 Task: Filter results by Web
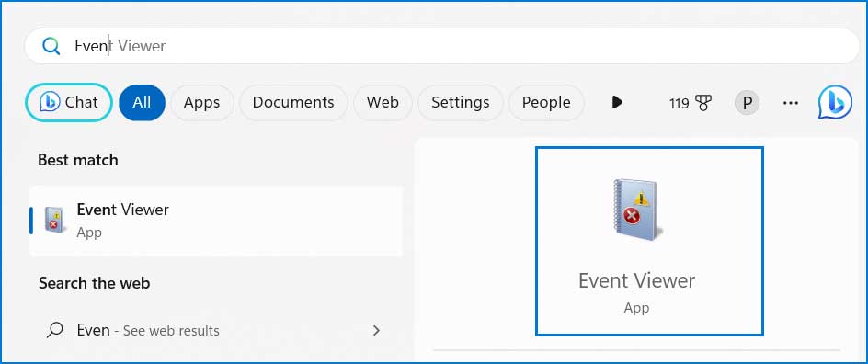383,102
